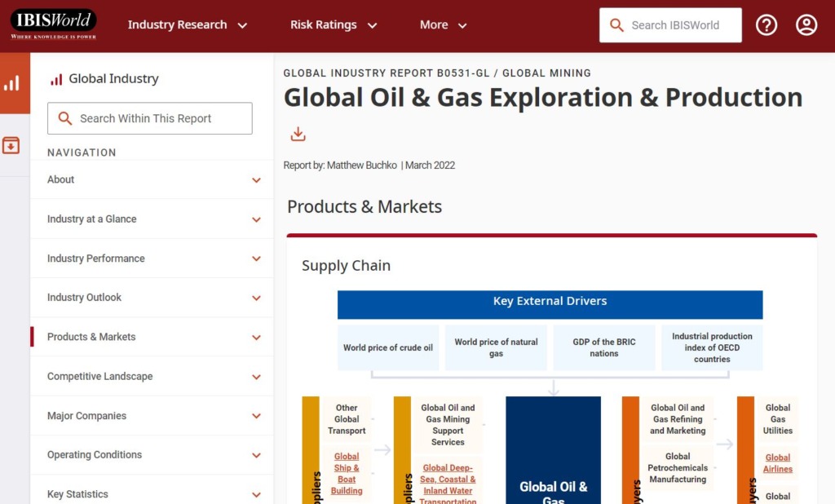Open the saved downloads sidebar icon

(x=11, y=146)
